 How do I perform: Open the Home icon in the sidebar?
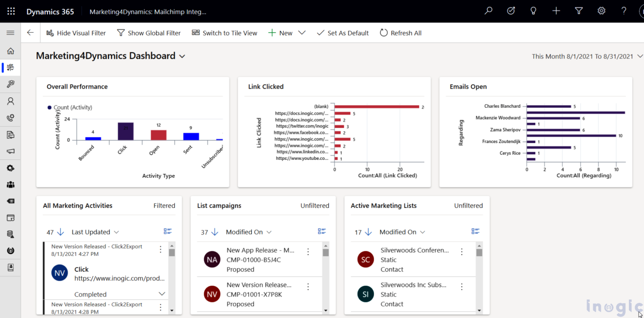(10, 51)
